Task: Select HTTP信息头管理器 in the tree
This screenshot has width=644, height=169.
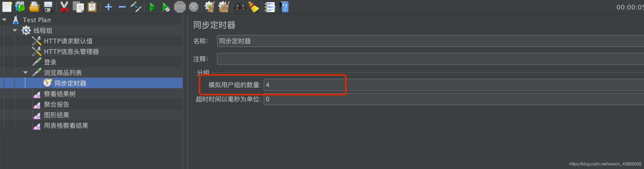Action: point(71,51)
